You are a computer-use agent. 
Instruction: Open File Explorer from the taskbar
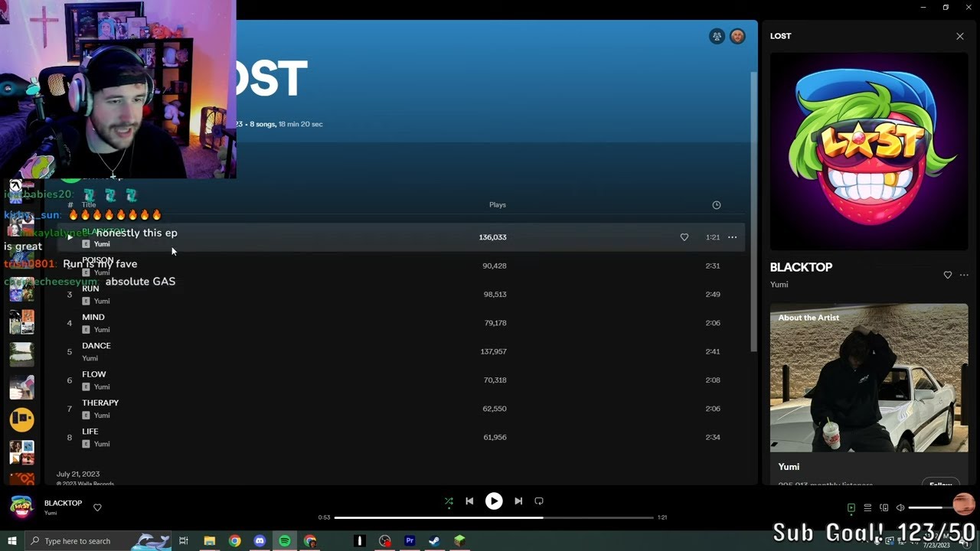(209, 541)
